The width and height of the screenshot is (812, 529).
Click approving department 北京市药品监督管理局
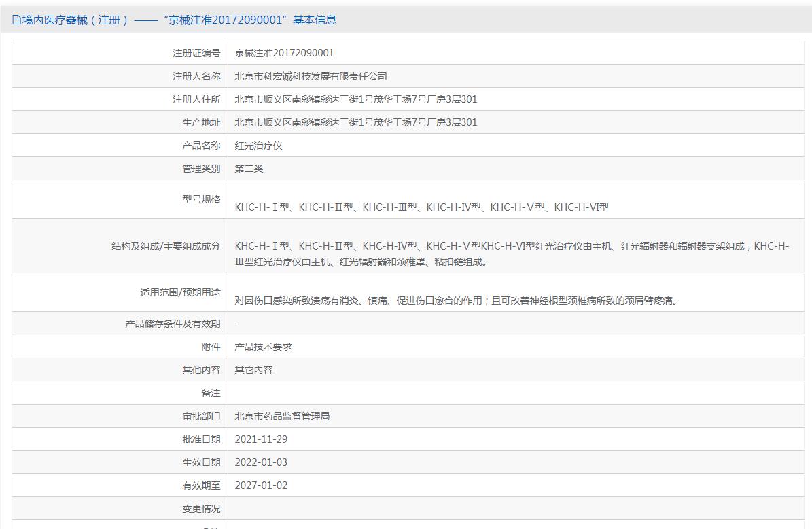click(x=282, y=416)
